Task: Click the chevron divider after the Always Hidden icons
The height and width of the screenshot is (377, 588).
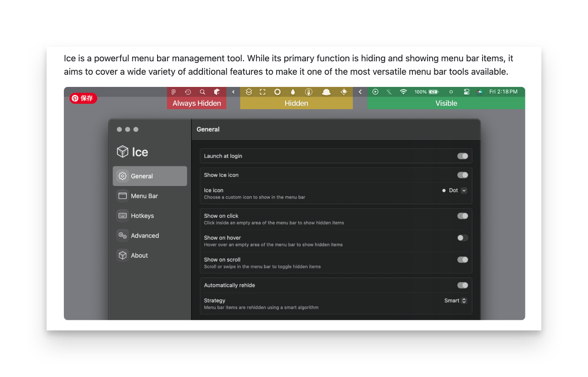Action: click(x=234, y=92)
